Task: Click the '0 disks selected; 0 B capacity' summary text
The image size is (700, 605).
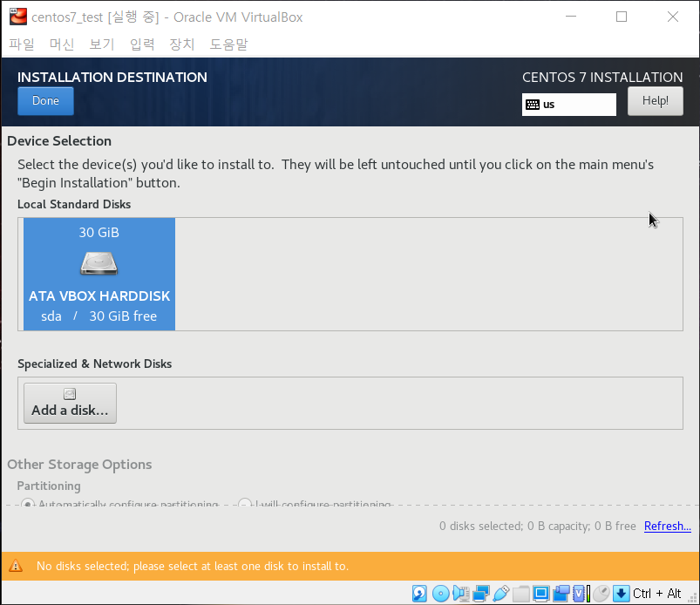Action: 538,526
